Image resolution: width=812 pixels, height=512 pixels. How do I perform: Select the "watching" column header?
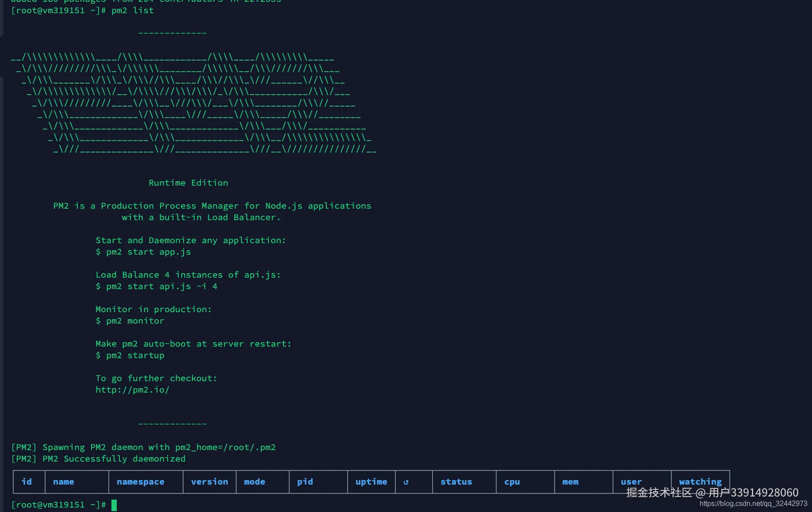point(701,481)
